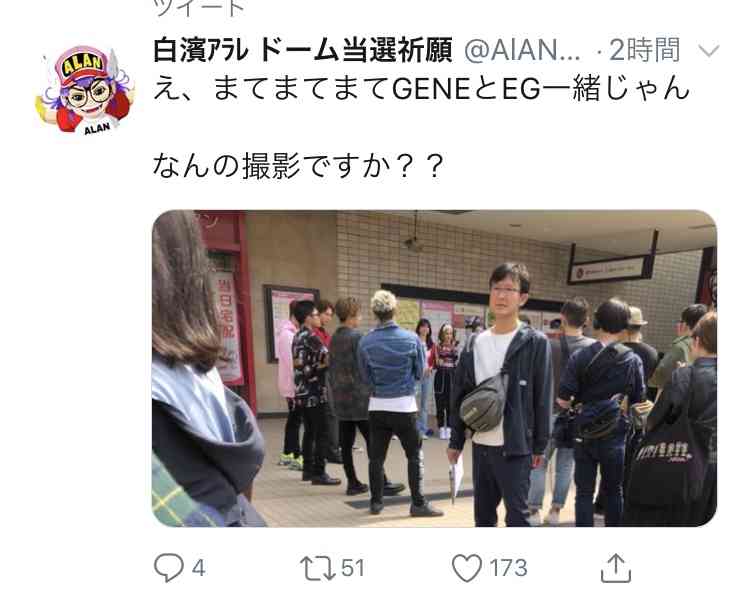Tap man in glasses in photo
This screenshot has width=747, height=596.
[502, 395]
